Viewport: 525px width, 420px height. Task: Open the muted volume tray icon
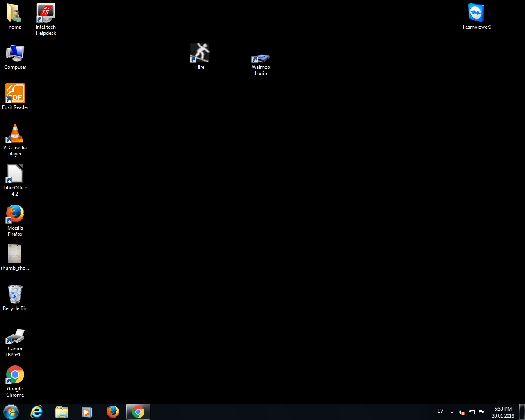(x=461, y=412)
